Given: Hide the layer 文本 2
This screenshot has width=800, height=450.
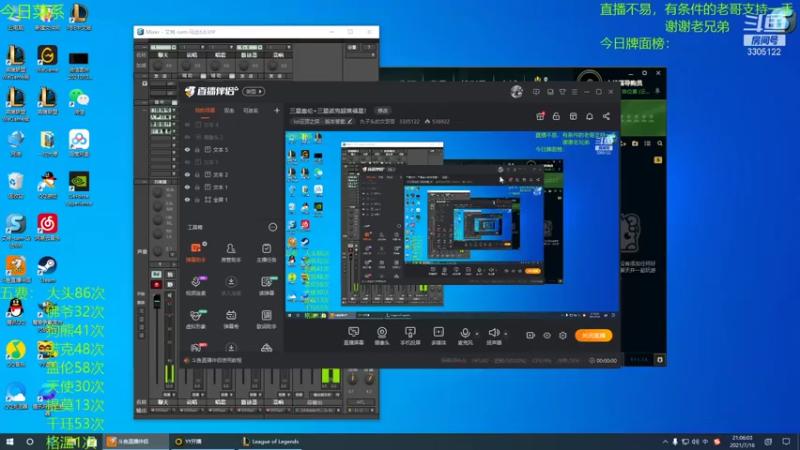Looking at the screenshot, I should 187,174.
